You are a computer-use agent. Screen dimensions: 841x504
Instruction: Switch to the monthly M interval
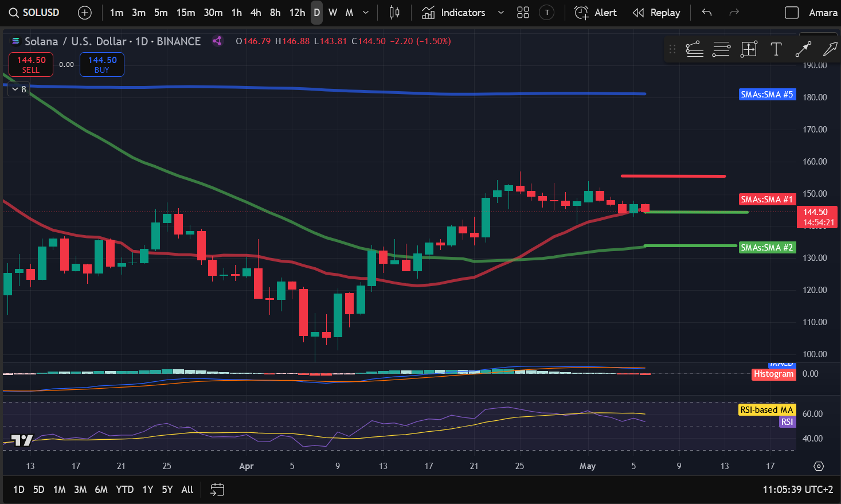[349, 13]
